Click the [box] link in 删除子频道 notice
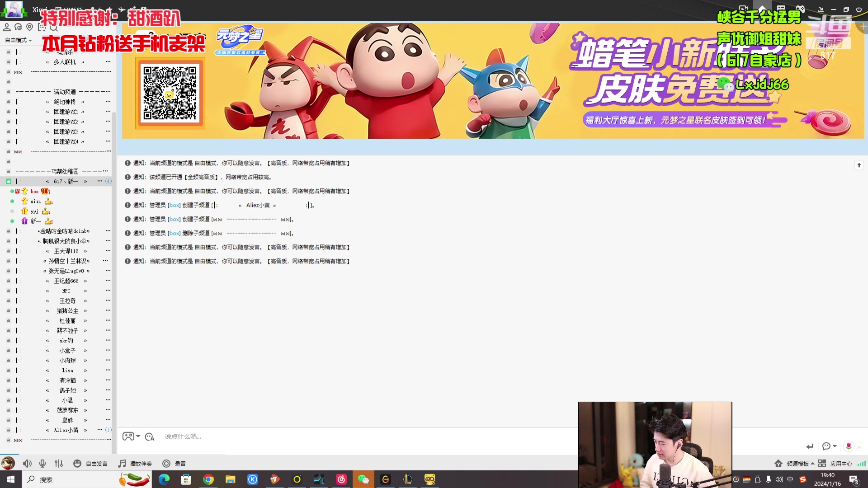The height and width of the screenshot is (488, 868). tap(174, 233)
